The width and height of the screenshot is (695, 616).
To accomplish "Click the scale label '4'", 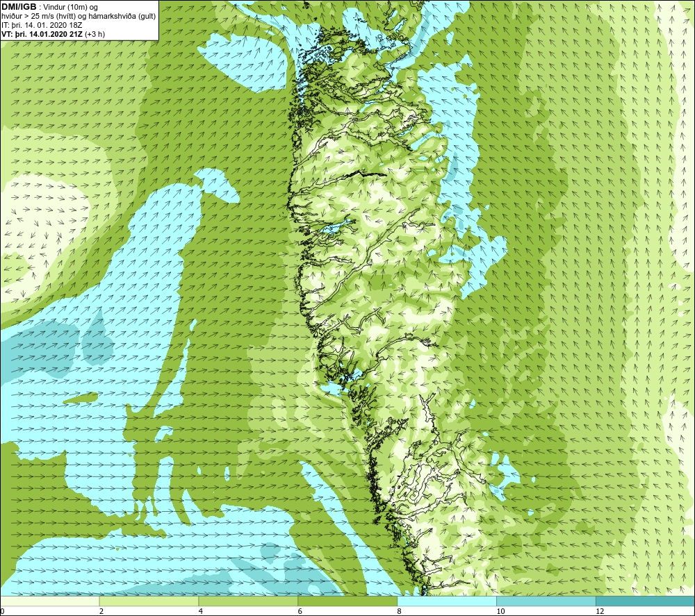I will (201, 612).
